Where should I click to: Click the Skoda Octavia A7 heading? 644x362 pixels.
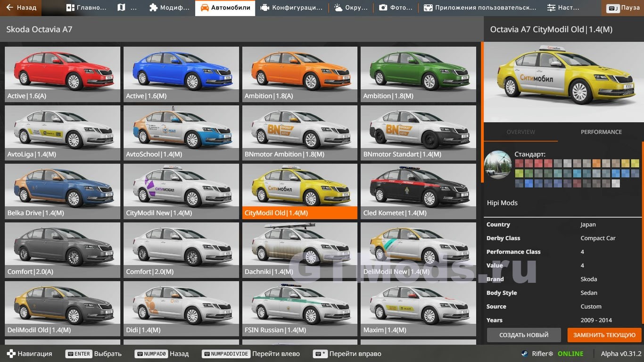(x=39, y=29)
